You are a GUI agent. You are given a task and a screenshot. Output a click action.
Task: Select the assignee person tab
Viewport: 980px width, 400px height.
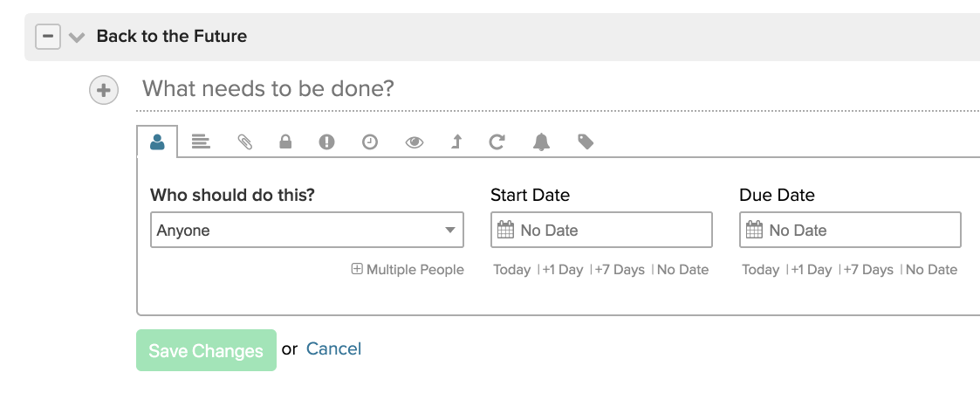coord(157,142)
